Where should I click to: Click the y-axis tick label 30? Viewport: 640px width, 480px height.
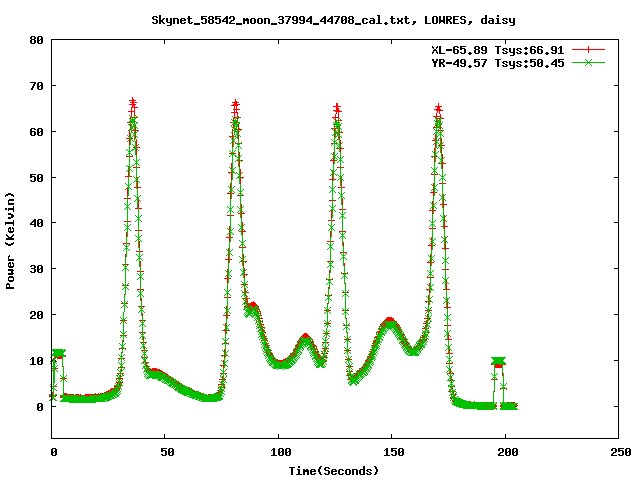coord(37,269)
